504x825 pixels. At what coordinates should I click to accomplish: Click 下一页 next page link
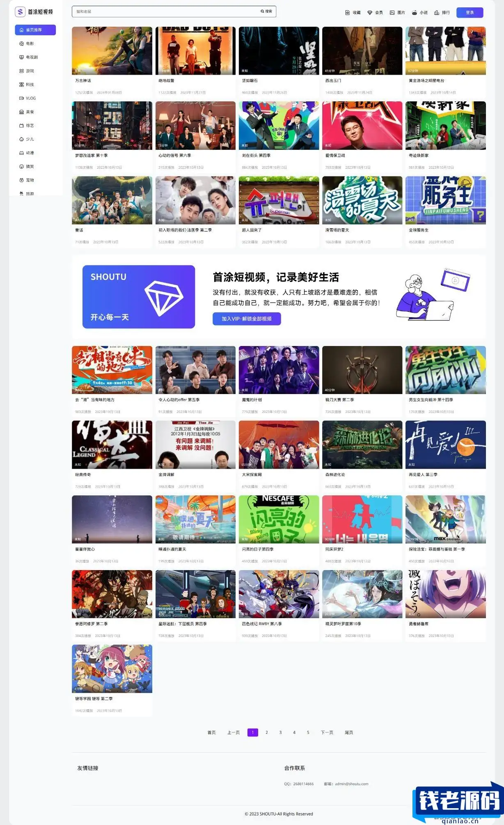coord(327,732)
